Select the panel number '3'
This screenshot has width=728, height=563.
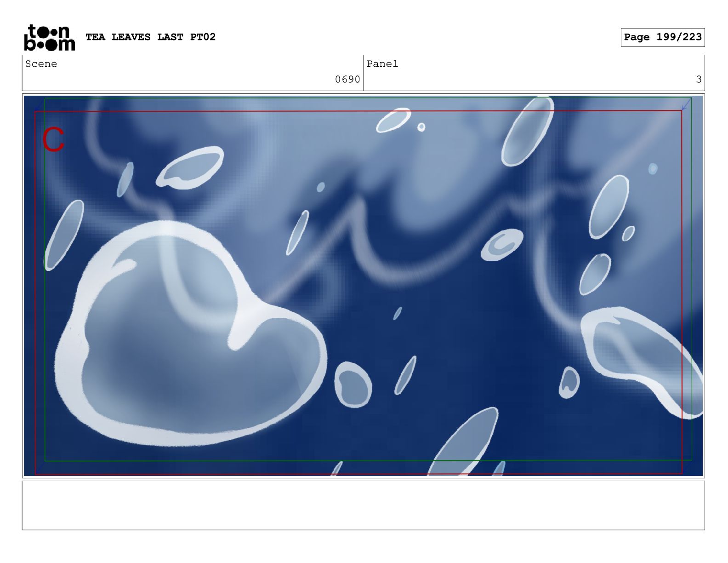pyautogui.click(x=699, y=80)
